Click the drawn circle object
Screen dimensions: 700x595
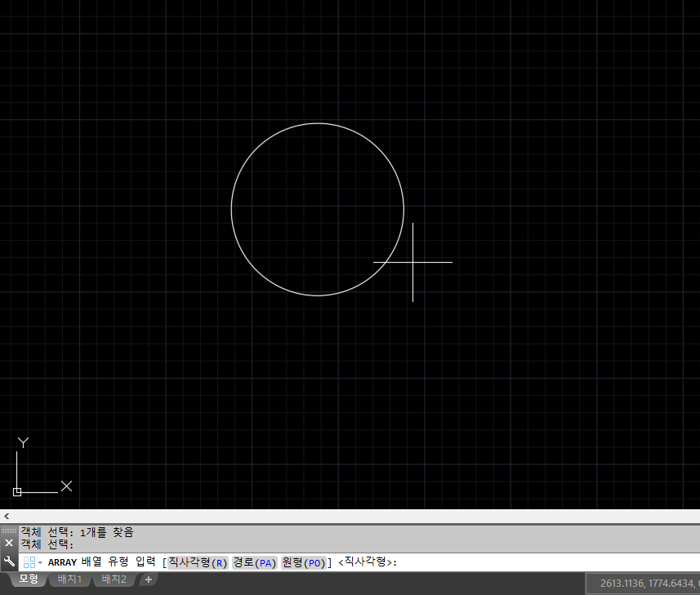(232, 209)
